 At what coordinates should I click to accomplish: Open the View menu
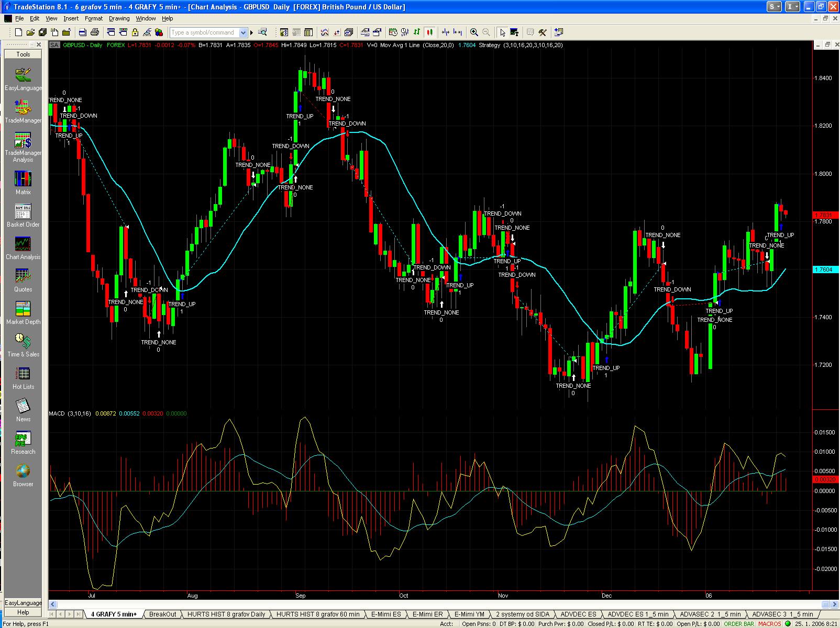point(51,18)
